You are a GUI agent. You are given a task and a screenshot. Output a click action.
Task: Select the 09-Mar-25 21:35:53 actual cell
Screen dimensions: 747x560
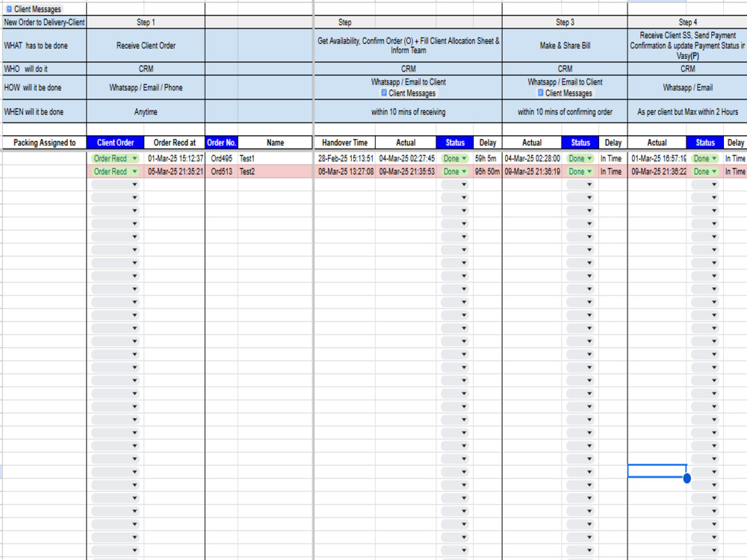coord(406,172)
